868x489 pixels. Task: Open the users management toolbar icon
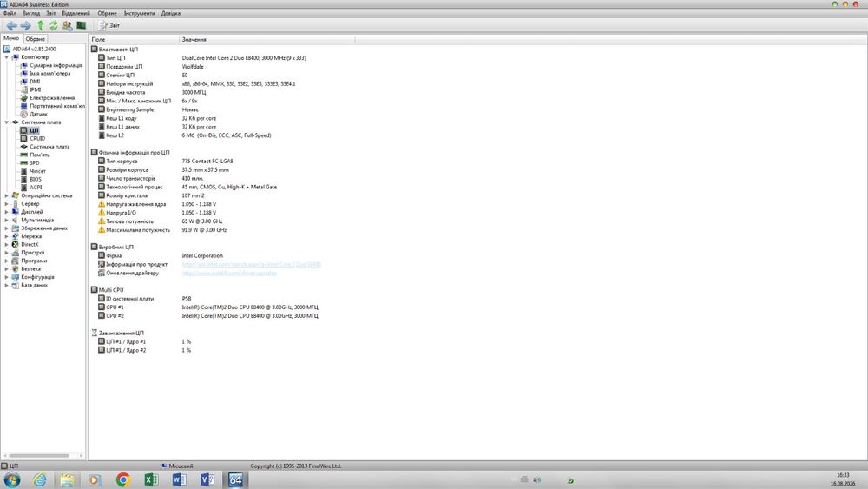(67, 25)
